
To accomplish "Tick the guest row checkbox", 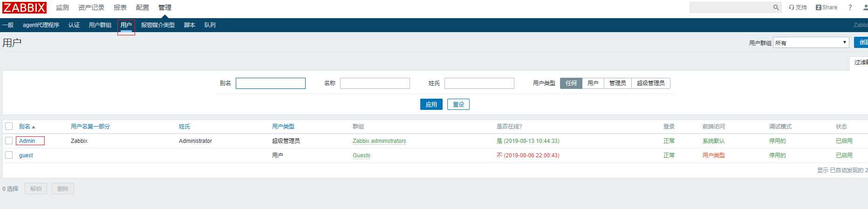I will 9,155.
